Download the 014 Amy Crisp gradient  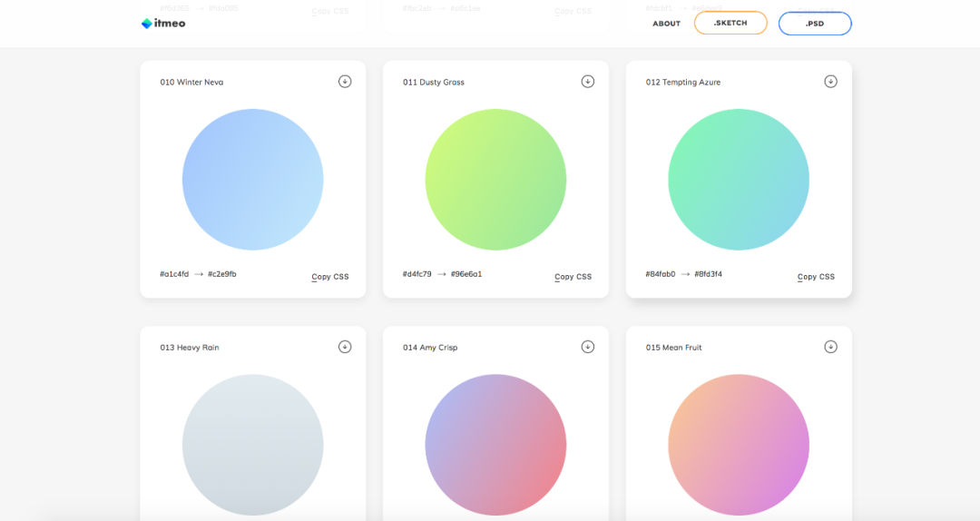(587, 347)
